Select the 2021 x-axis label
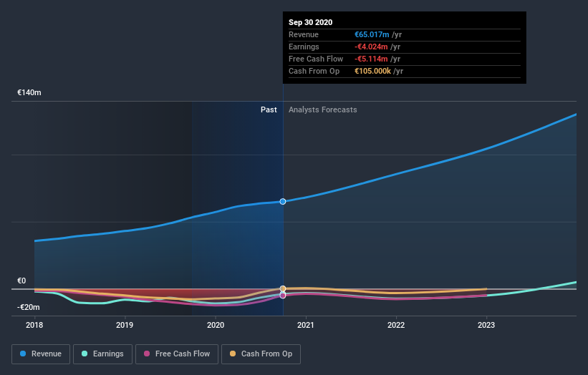The width and height of the screenshot is (588, 375). point(306,325)
